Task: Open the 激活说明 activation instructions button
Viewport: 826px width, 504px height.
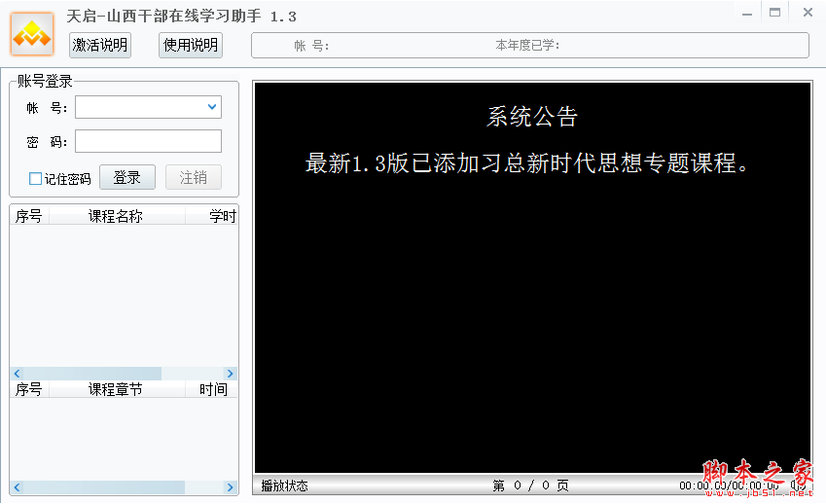Action: point(100,46)
